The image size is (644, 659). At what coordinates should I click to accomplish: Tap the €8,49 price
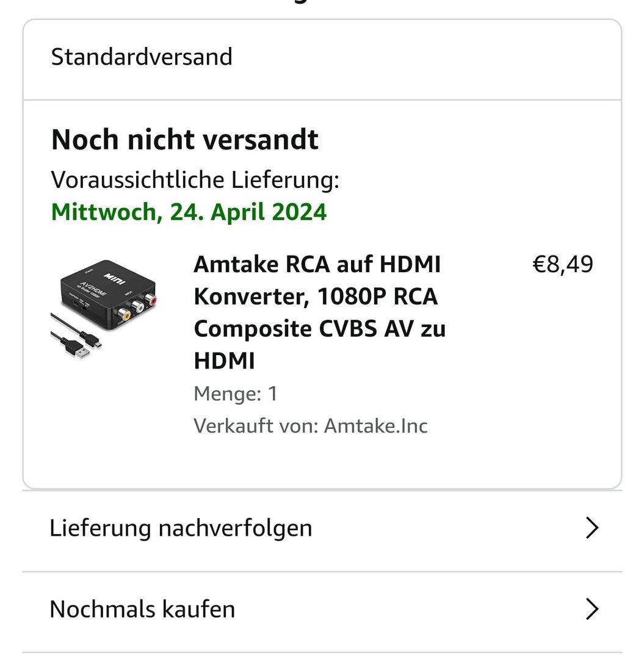pyautogui.click(x=562, y=265)
